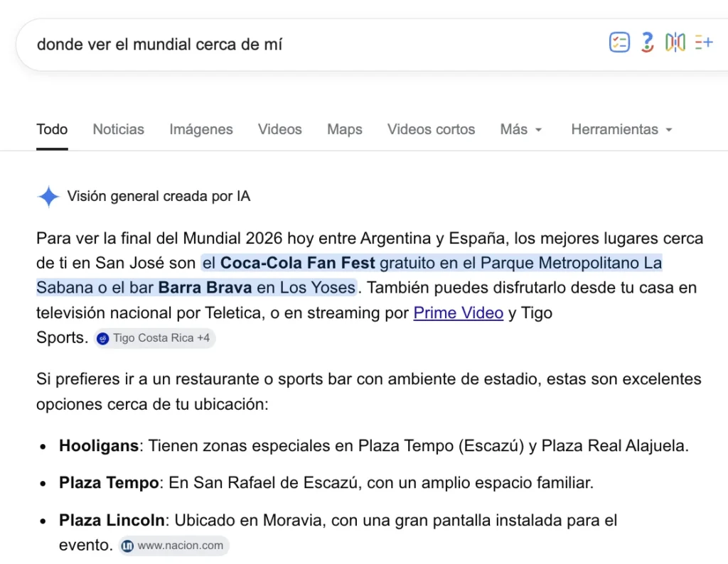The image size is (728, 564).
Task: Click the Tigo Costa Rica source favicon
Action: click(102, 339)
